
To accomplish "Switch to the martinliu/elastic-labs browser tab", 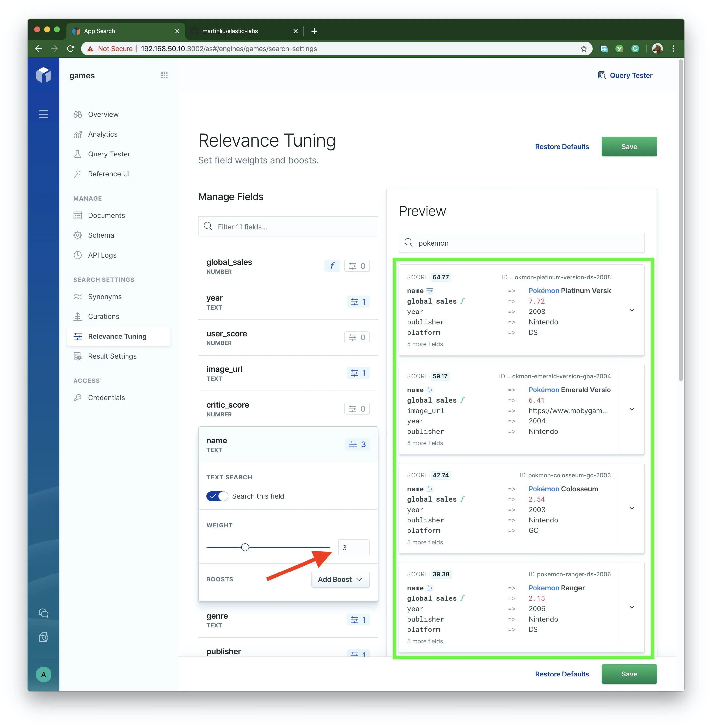I will 230,31.
